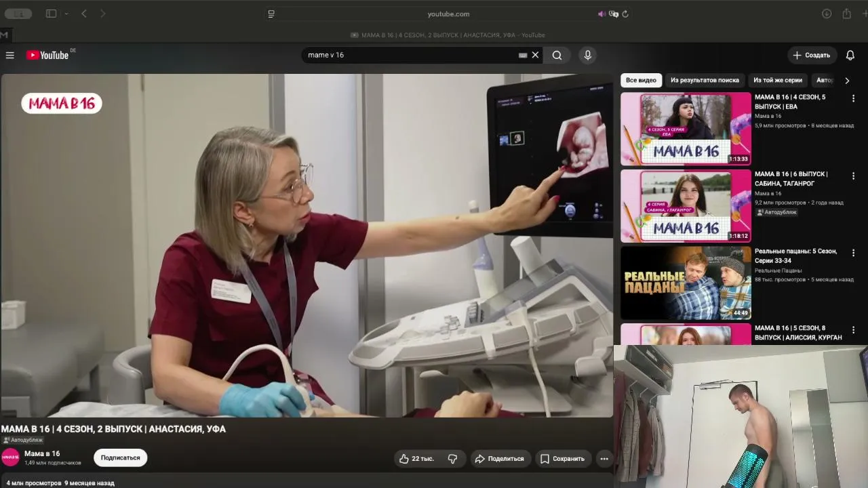
Task: Open the YouTube guide hamburger menu
Action: (9, 55)
